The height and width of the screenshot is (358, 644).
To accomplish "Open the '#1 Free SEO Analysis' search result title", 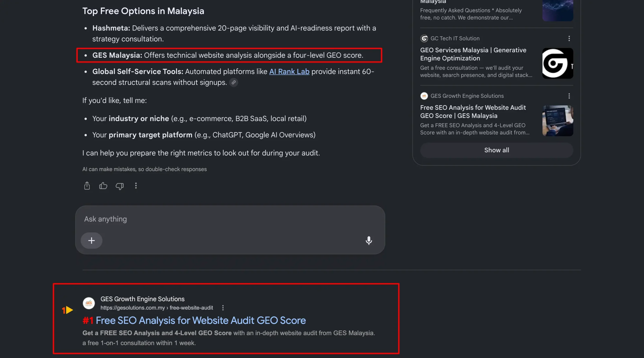I will (194, 321).
